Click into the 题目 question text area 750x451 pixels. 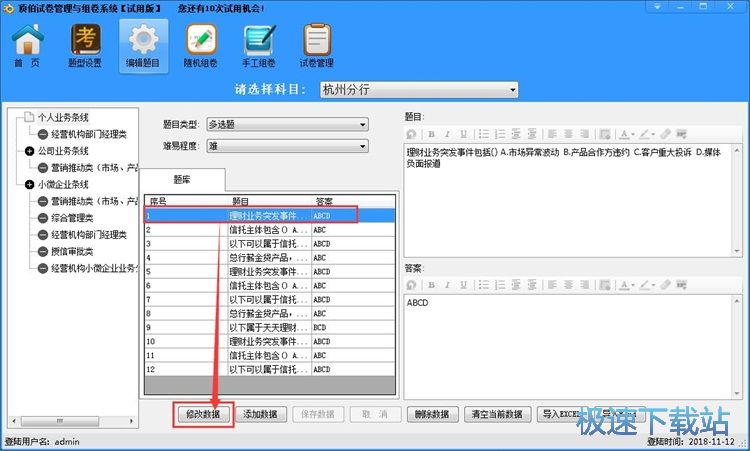coord(568,200)
